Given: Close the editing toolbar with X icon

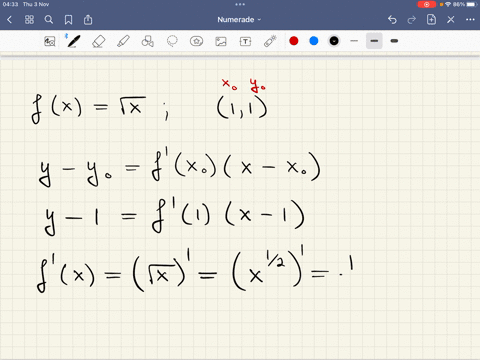Looking at the screenshot, I should 451,20.
